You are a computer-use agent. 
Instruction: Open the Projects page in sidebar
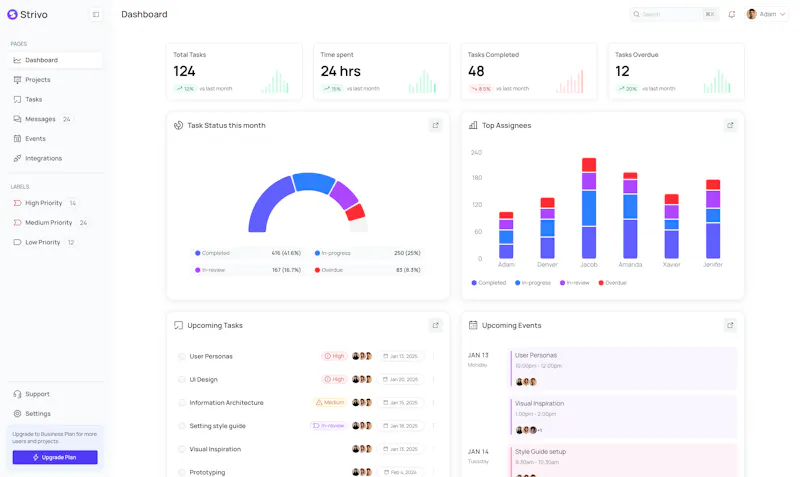pyautogui.click(x=55, y=80)
